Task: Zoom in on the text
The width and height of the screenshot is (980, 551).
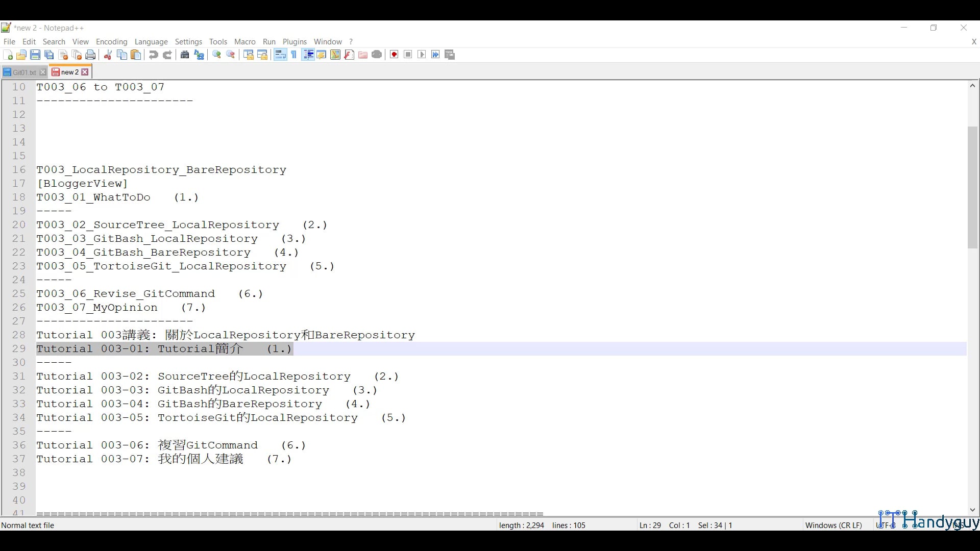Action: (216, 55)
